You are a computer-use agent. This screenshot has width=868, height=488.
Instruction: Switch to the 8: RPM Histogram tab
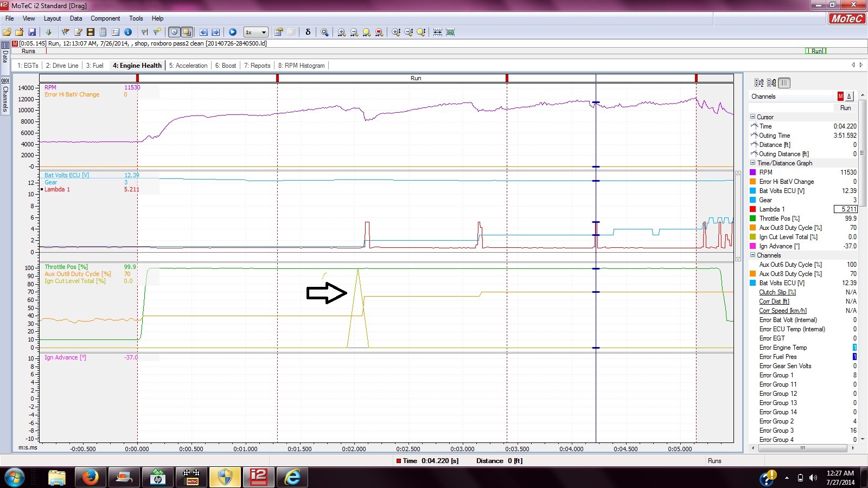coord(302,66)
